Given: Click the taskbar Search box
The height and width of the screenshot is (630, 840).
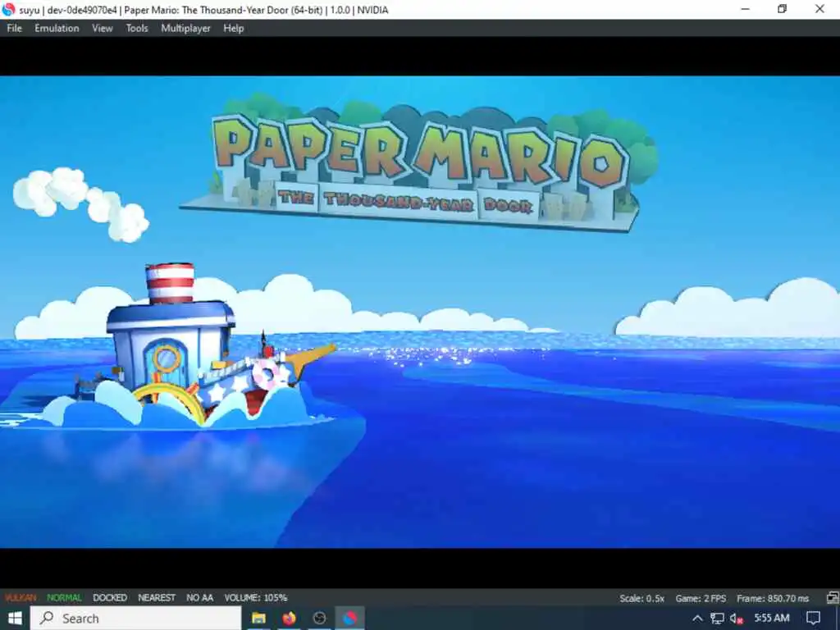Looking at the screenshot, I should tap(135, 619).
